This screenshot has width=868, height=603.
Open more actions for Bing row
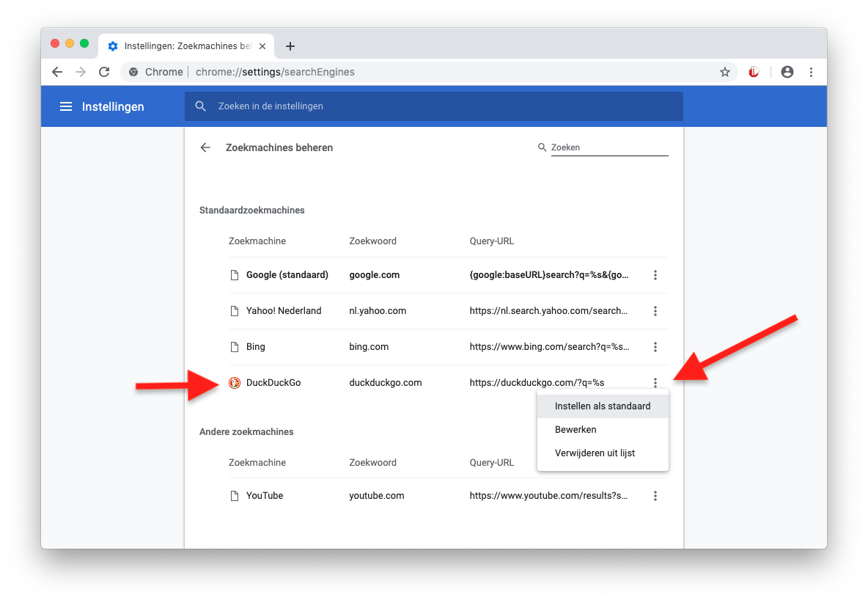655,347
